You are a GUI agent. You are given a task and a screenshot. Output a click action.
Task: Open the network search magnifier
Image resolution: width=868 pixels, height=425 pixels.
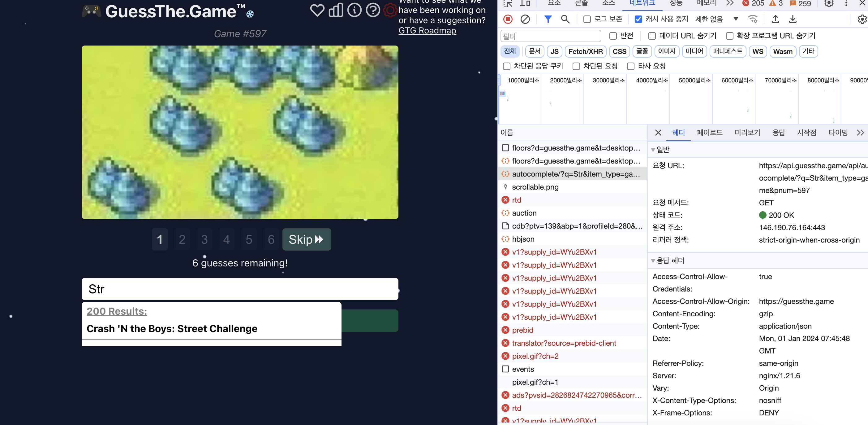565,19
